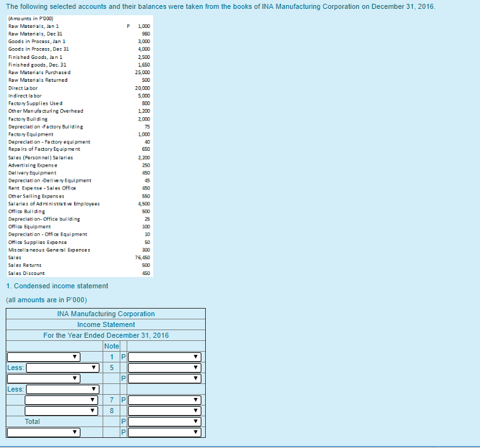
Task: Open the amount dropdown in the Note 5 row
Action: 165,368
